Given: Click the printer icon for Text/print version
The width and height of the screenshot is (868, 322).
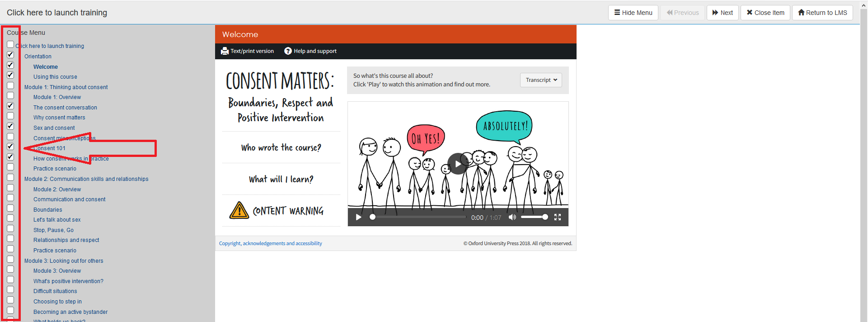Looking at the screenshot, I should coord(225,51).
